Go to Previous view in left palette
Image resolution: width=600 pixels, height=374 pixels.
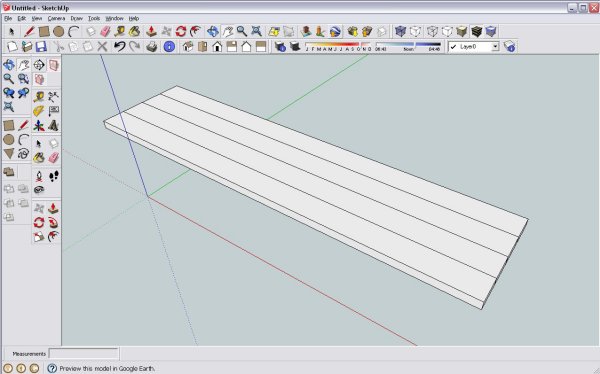[8, 93]
